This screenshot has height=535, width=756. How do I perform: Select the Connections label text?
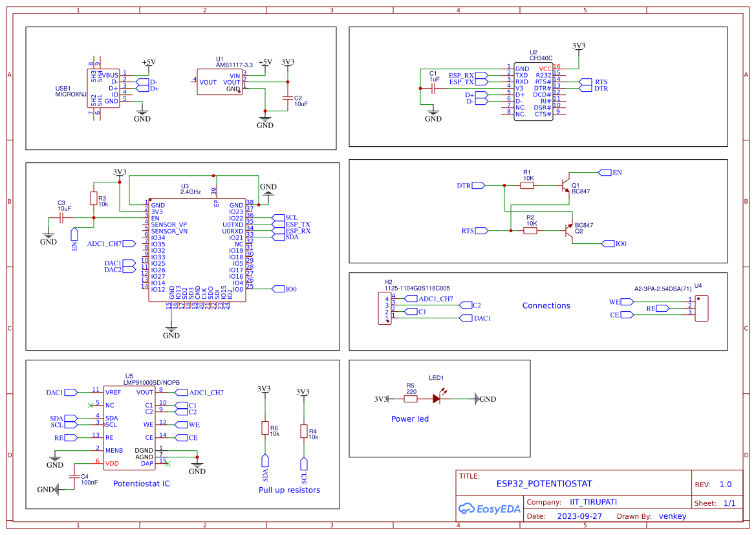coord(546,305)
